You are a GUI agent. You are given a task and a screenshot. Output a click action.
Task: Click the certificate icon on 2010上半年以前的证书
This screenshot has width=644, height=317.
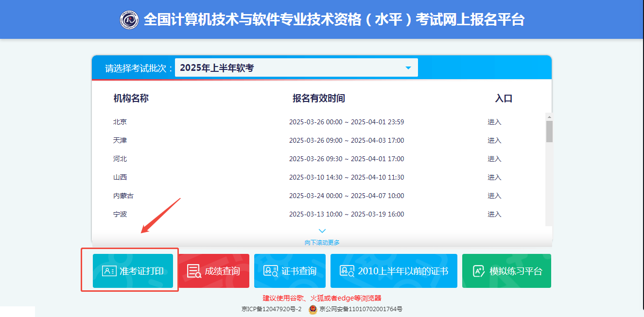pos(347,271)
